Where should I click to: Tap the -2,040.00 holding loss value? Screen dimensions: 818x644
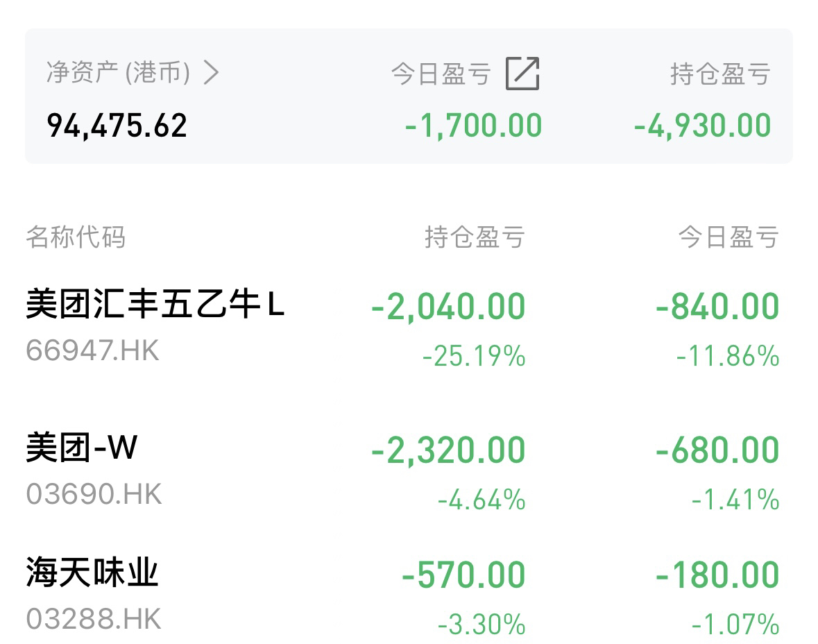pyautogui.click(x=448, y=306)
